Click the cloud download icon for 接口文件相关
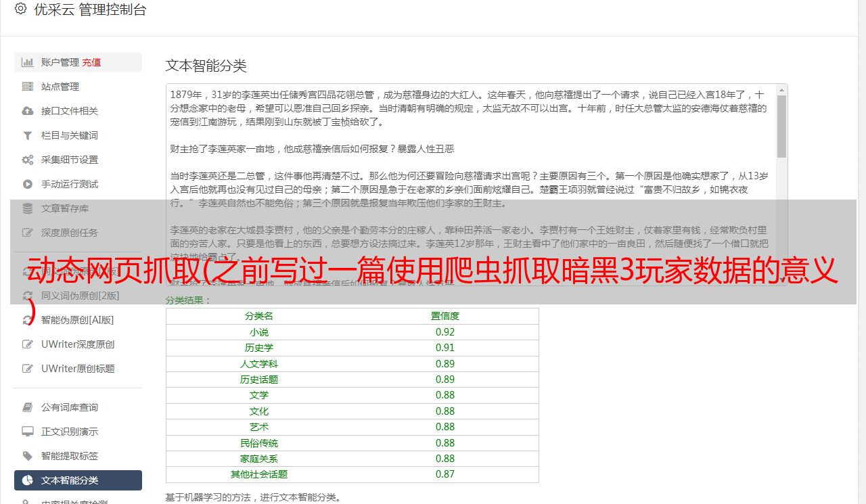The image size is (866, 504). [x=28, y=111]
